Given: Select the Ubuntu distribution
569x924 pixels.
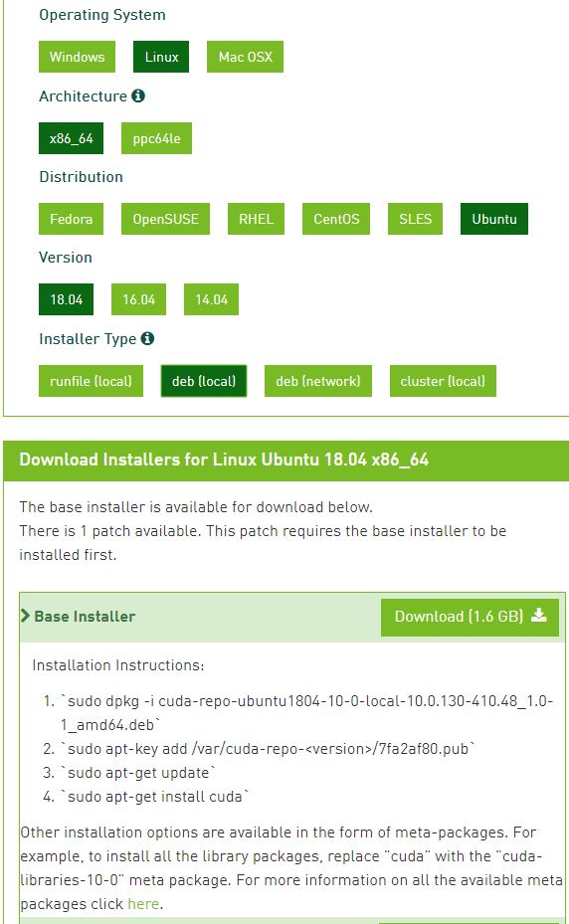Looking at the screenshot, I should pyautogui.click(x=494, y=219).
